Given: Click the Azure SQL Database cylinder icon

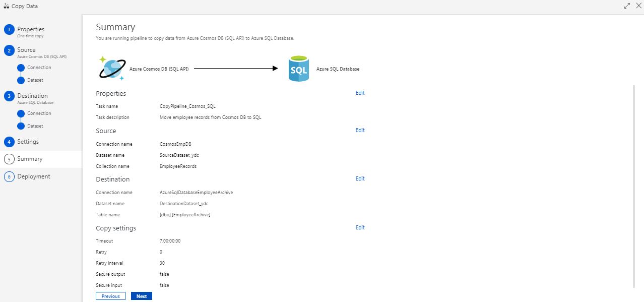Looking at the screenshot, I should click(298, 69).
